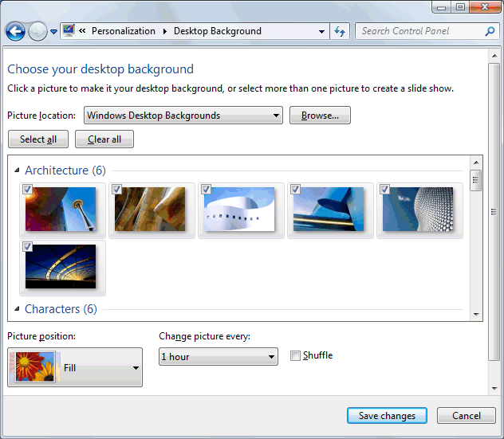Image resolution: width=504 pixels, height=439 pixels.
Task: Open the Personalization breadcrumb
Action: pyautogui.click(x=123, y=31)
